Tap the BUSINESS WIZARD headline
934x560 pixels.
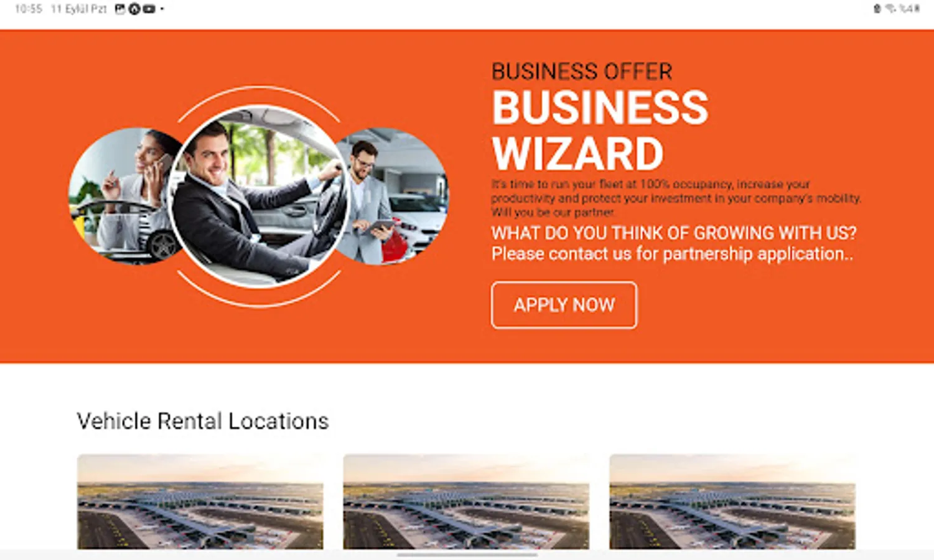(x=600, y=130)
